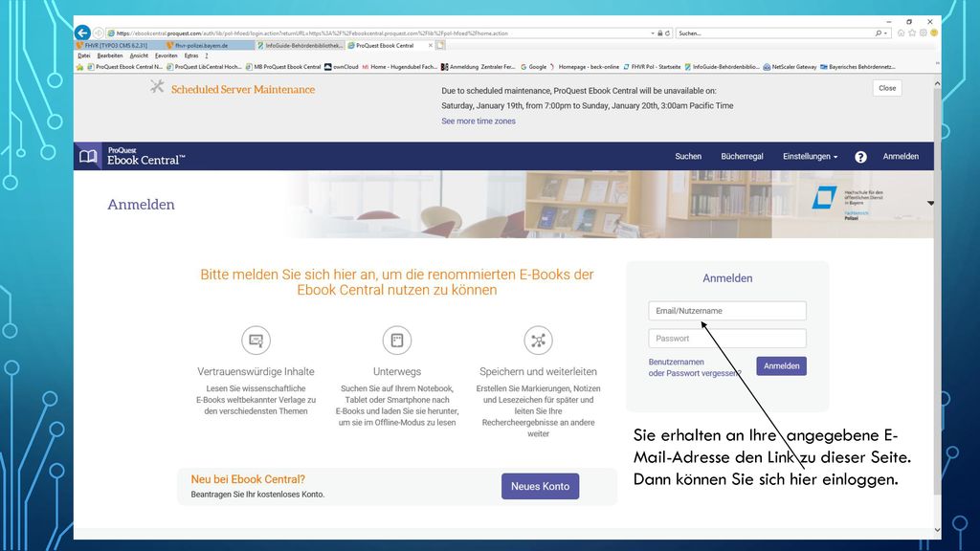Open Google bookmark
Screen dimensions: 980x551
pos(533,67)
